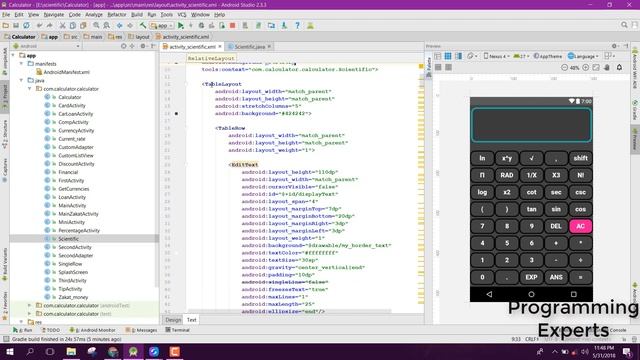This screenshot has height=360, width=640.
Task: Open the File menu
Action: 6,15
